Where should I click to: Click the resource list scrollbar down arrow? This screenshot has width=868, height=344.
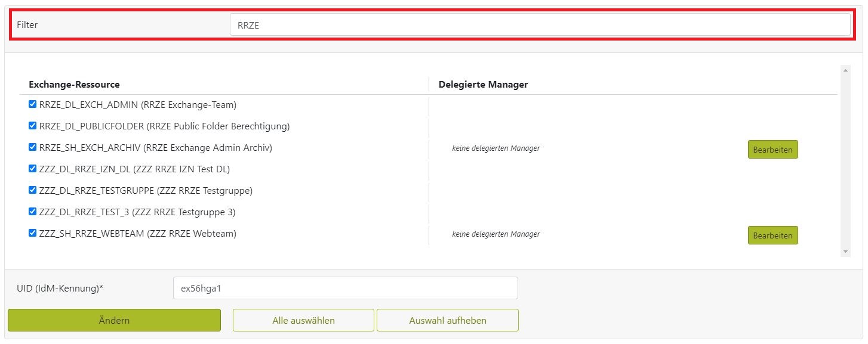click(845, 252)
